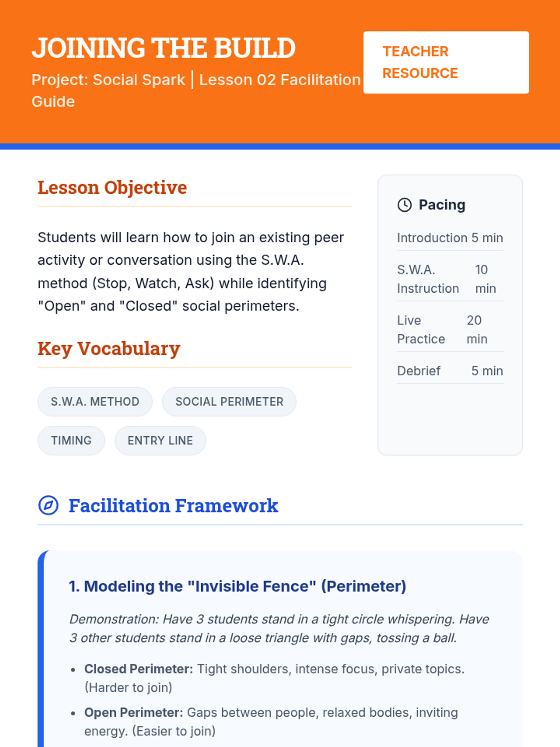Screen dimensions: 560x747
Task: Click the Modeling the Invisible Fence heading
Action: point(238,586)
